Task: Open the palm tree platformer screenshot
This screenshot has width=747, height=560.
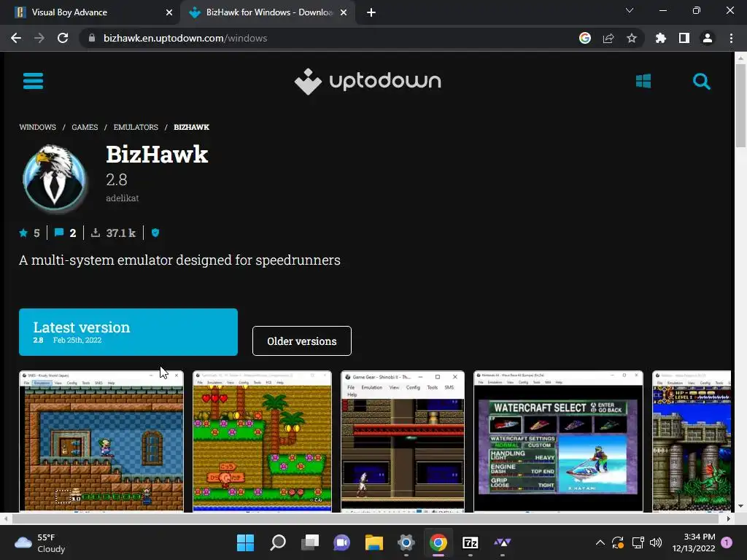Action: [x=262, y=441]
